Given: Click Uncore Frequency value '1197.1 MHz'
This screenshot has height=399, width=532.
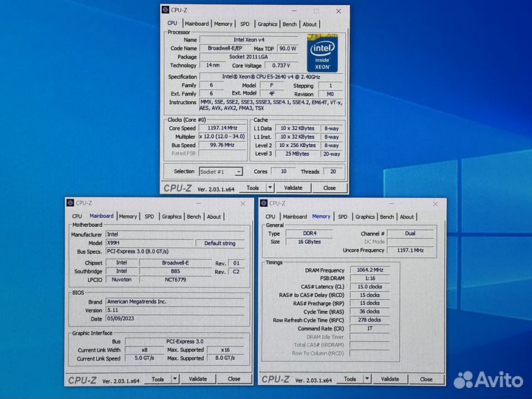Looking at the screenshot, I should click(411, 250).
